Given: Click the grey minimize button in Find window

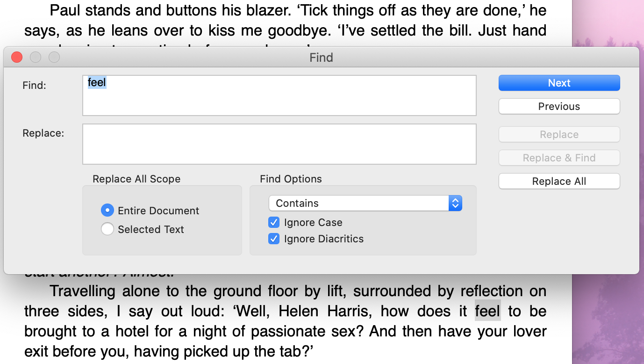Looking at the screenshot, I should coord(36,57).
